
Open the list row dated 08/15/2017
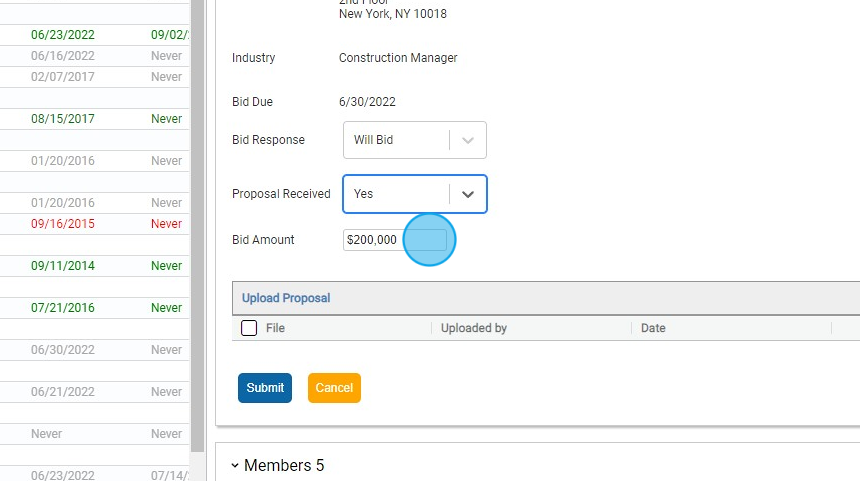63,119
